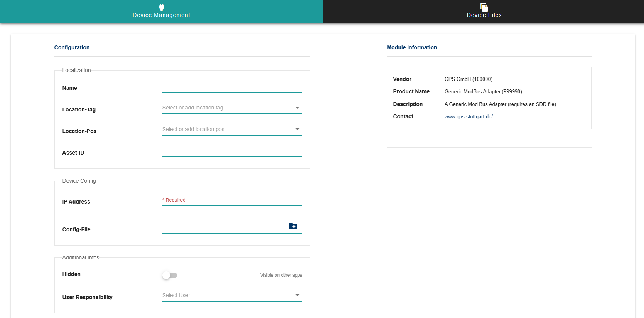644x318 pixels.
Task: Click the add-folder icon in the Config-File row
Action: point(293,226)
